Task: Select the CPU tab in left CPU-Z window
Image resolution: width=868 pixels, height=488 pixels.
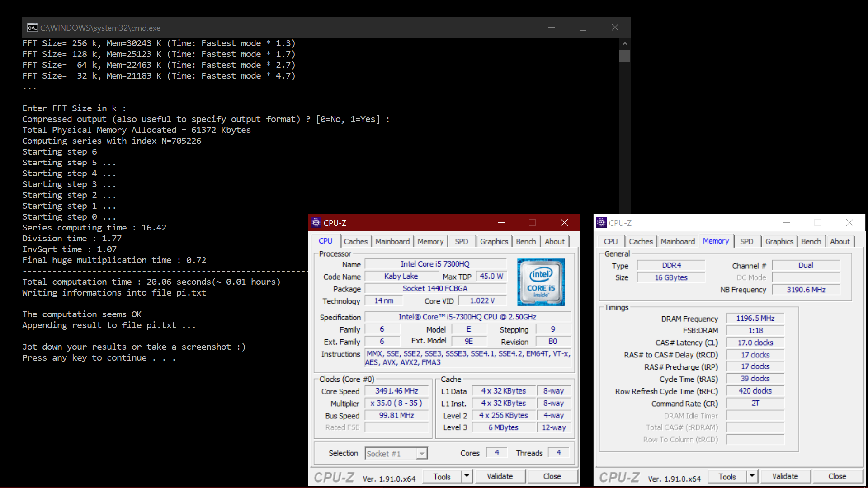Action: [x=325, y=241]
